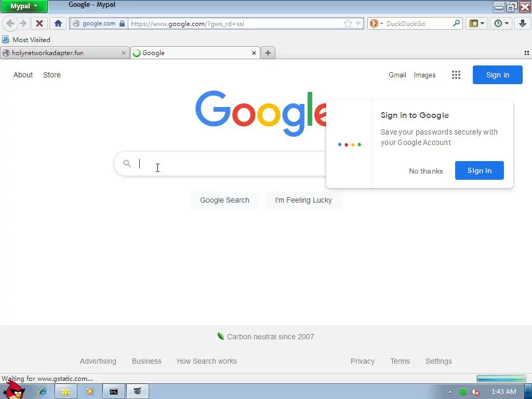
Task: Open the Business footer link
Action: 147,361
